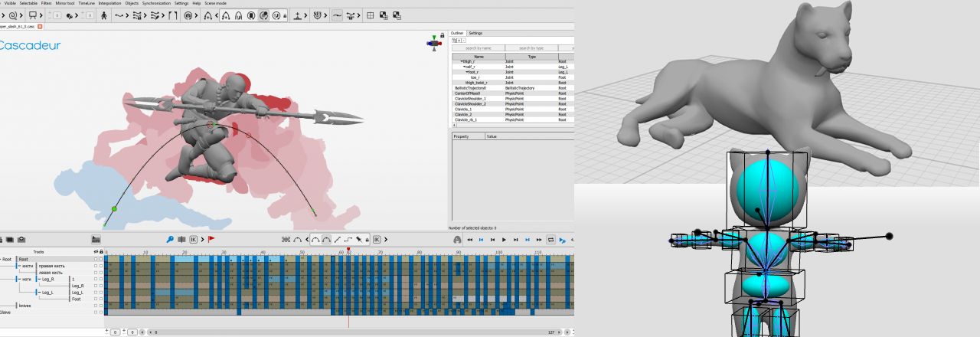
Task: Click the grid view icon in toolbar
Action: tap(371, 15)
